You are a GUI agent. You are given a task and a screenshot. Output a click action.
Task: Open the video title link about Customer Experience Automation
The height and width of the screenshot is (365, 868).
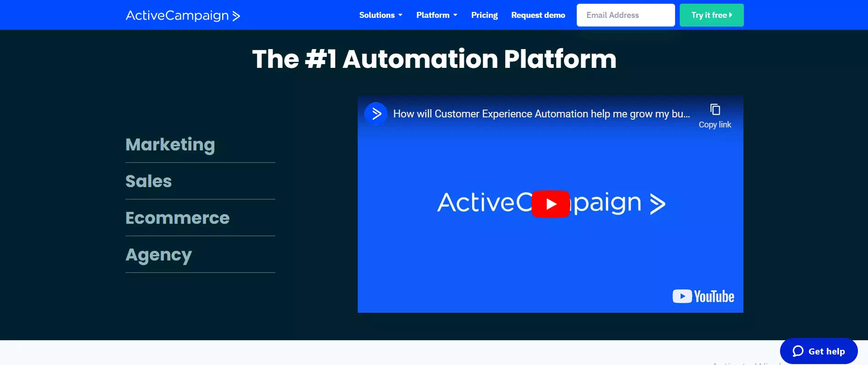tap(541, 114)
